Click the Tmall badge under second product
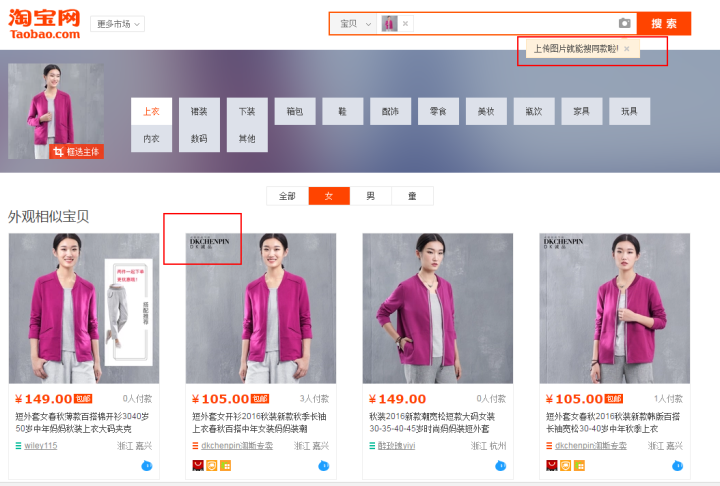The image size is (720, 486). (x=198, y=466)
